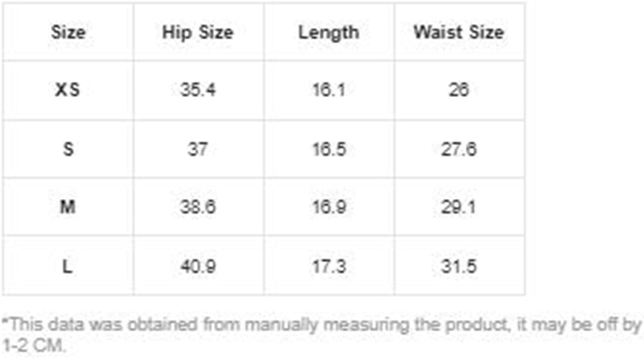
Task: Select waist size value 26
Action: tap(459, 90)
